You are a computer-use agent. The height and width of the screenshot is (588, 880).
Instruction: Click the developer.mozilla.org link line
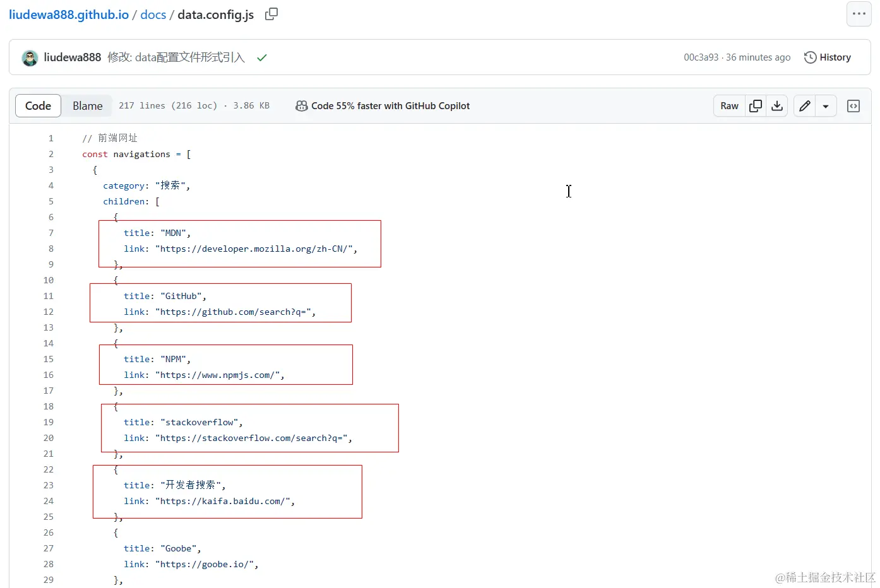[241, 249]
